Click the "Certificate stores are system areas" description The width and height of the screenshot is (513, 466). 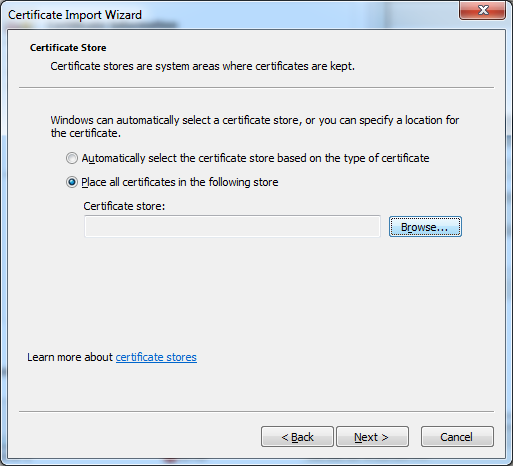(202, 66)
